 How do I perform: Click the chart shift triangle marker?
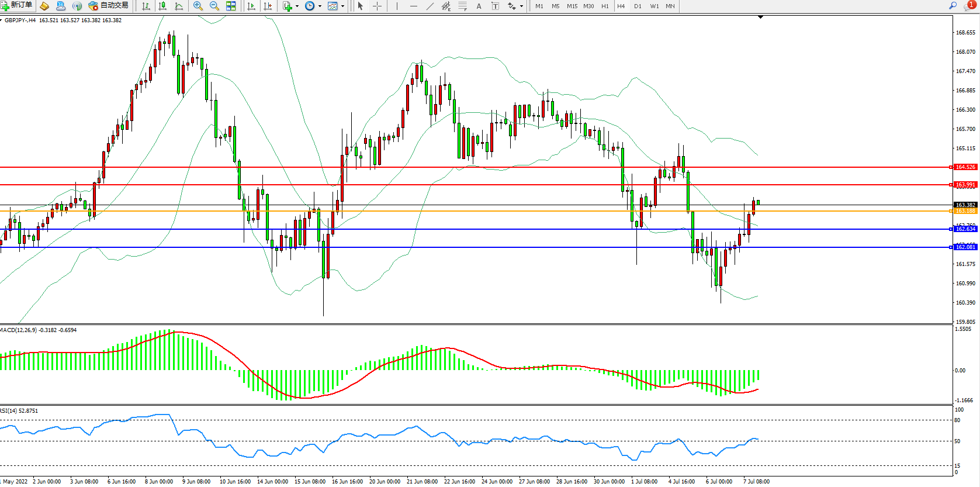coord(760,18)
